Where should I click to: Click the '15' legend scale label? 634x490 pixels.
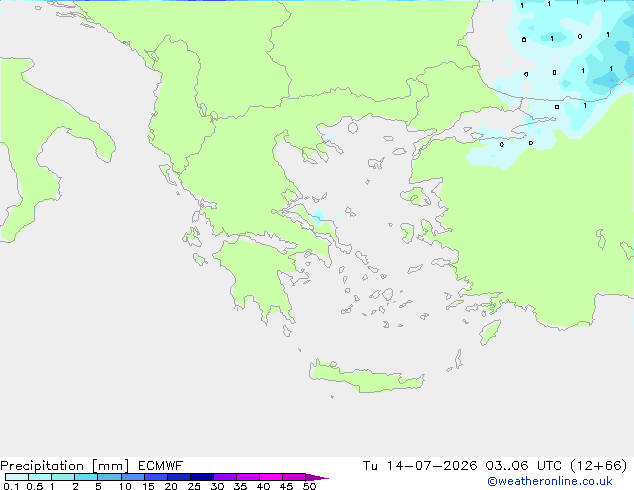click(x=148, y=486)
